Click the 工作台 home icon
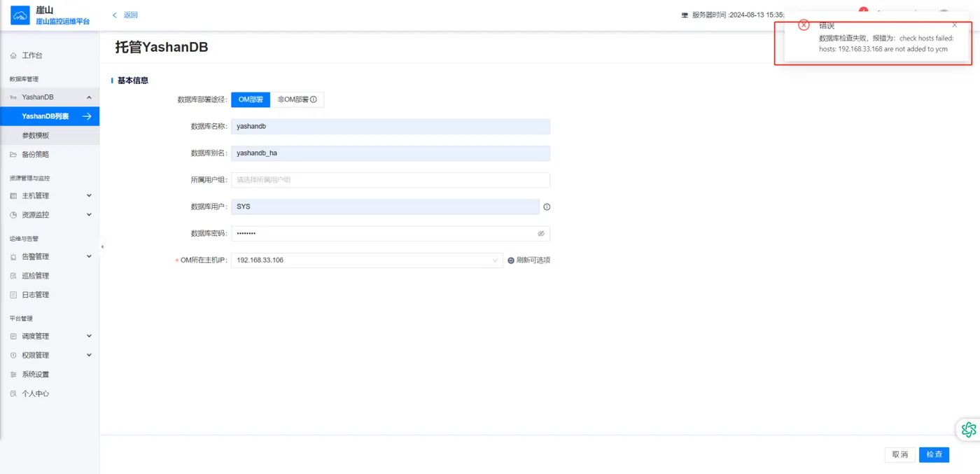The width and height of the screenshot is (980, 474). click(13, 55)
